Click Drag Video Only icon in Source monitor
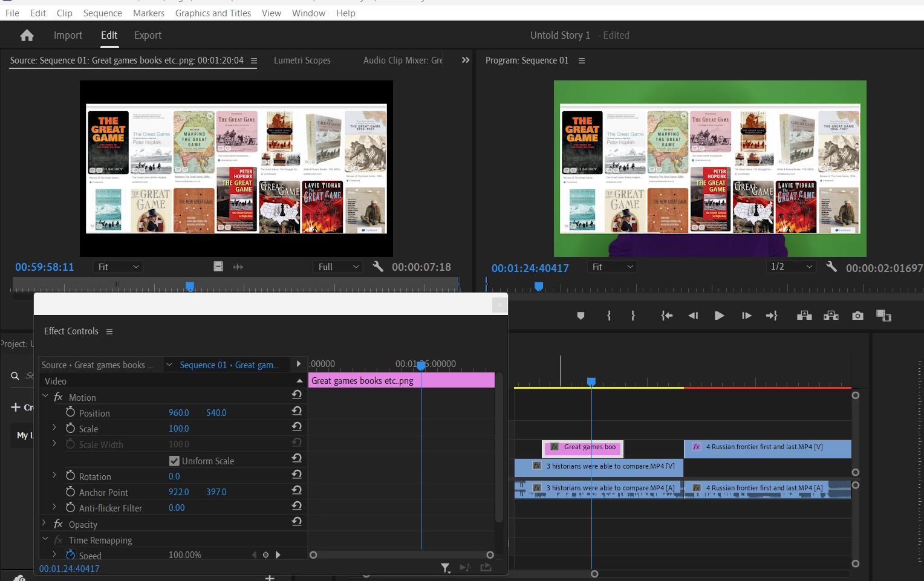The width and height of the screenshot is (924, 581). point(218,267)
